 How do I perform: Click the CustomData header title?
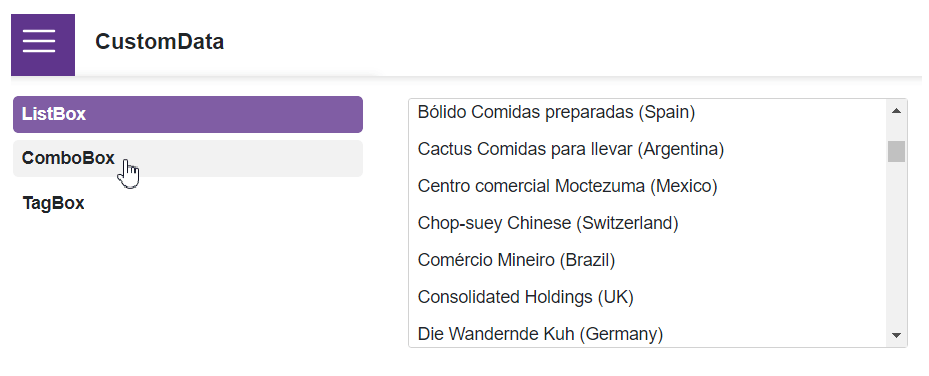[159, 42]
